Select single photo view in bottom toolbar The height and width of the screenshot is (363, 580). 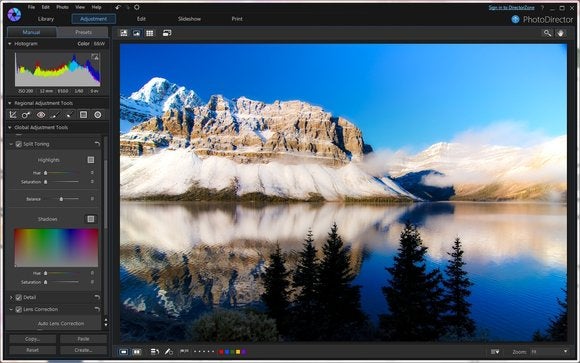point(124,352)
